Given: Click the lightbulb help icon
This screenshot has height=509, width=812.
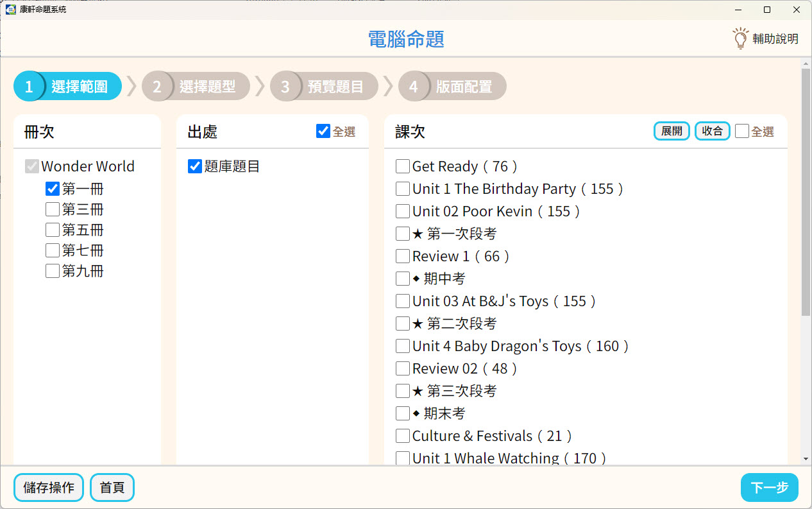Looking at the screenshot, I should coord(740,39).
